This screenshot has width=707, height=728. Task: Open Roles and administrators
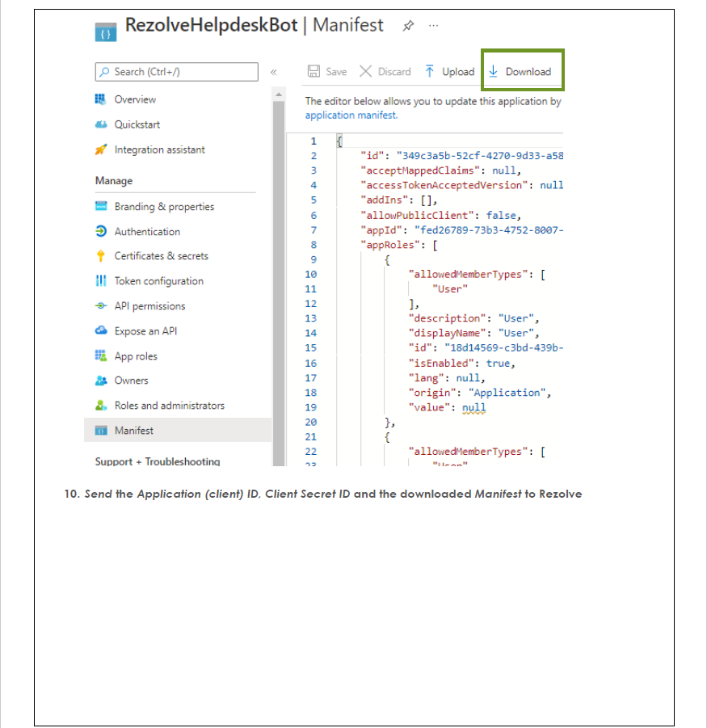(170, 406)
